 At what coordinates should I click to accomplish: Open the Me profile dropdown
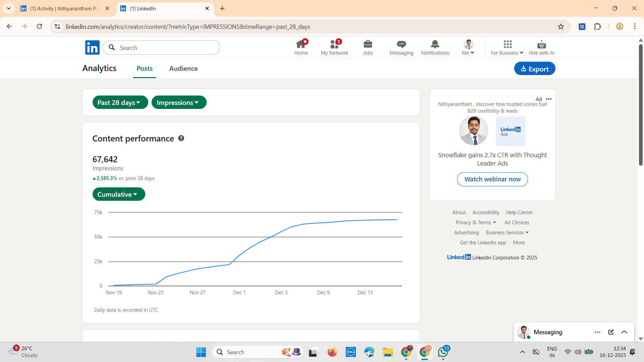click(x=468, y=47)
